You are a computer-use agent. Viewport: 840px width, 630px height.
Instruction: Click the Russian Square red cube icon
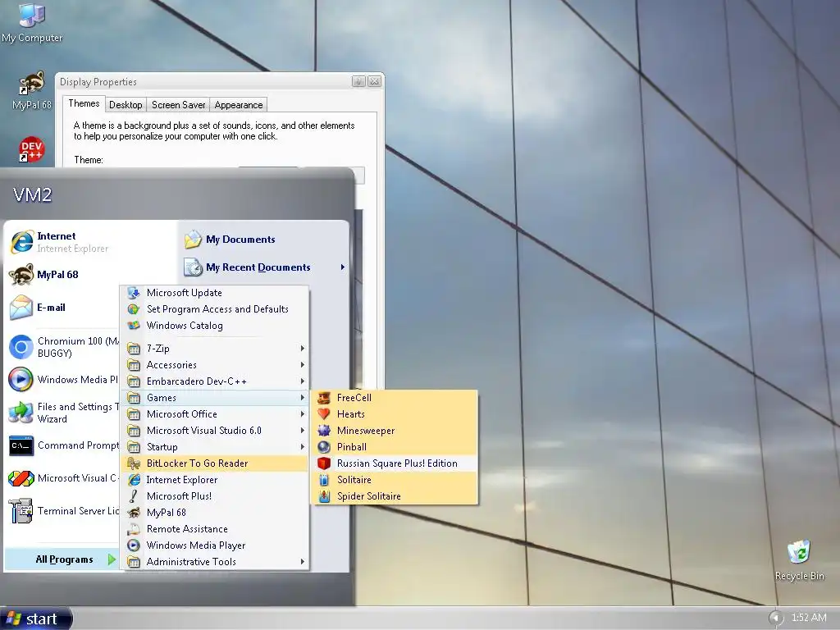click(323, 463)
